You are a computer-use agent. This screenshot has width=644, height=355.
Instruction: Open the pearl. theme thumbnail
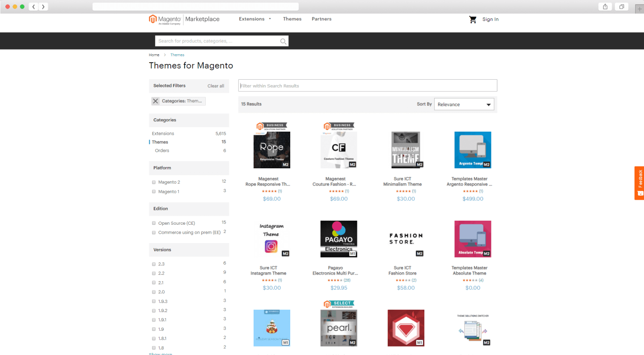pos(339,328)
